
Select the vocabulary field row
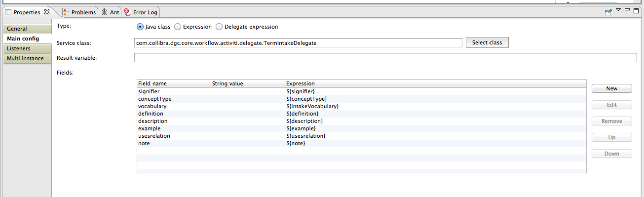(x=362, y=106)
